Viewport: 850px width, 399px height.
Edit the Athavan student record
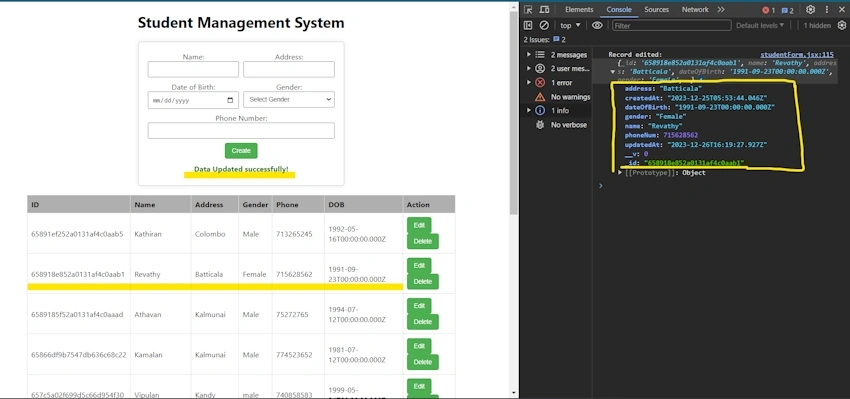[419, 306]
